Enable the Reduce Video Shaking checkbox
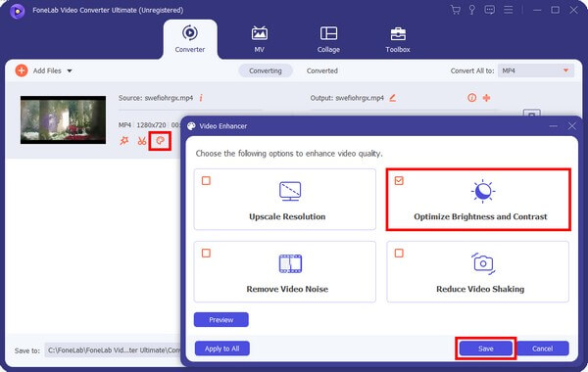This screenshot has width=588, height=372. [399, 254]
